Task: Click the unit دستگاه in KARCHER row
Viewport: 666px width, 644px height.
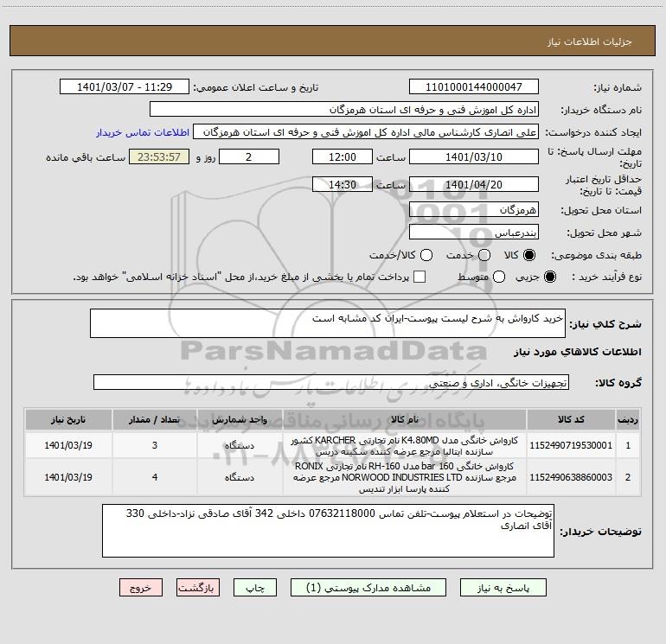Action: click(x=240, y=445)
